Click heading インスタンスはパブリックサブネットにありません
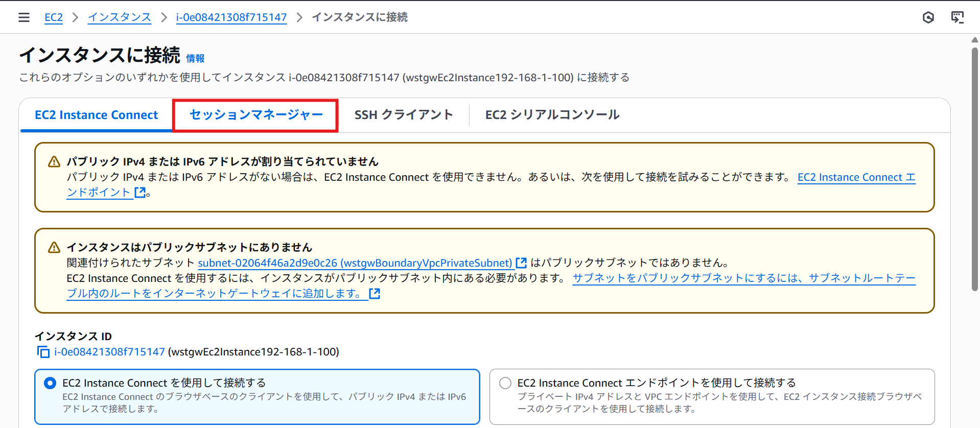Image resolution: width=980 pixels, height=428 pixels. pos(190,248)
